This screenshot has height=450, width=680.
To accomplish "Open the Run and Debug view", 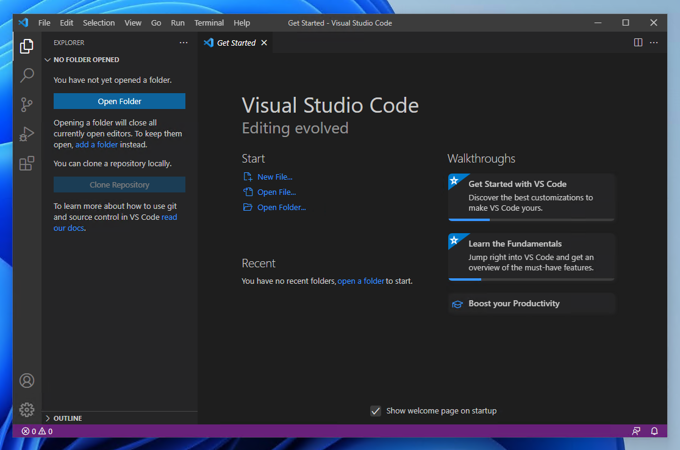I will (x=27, y=134).
